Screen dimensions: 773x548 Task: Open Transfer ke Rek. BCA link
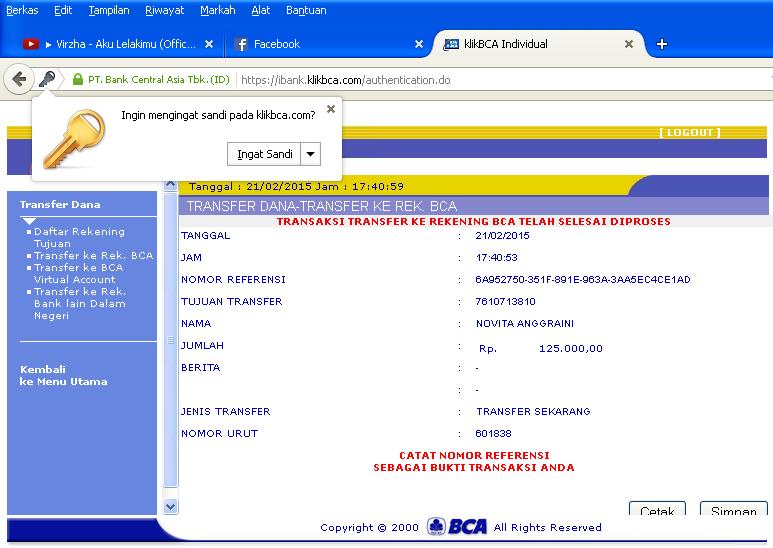point(94,255)
